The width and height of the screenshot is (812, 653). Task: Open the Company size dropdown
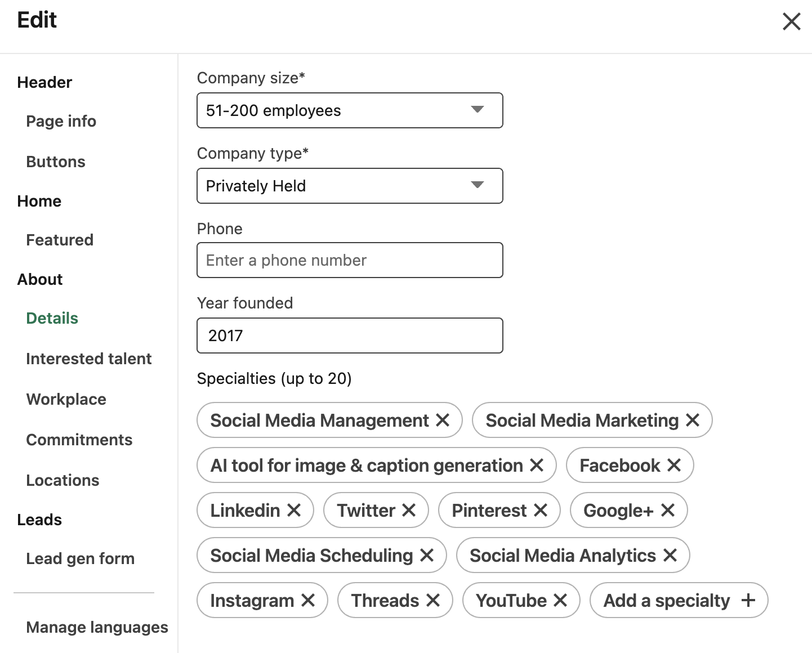[x=350, y=110]
